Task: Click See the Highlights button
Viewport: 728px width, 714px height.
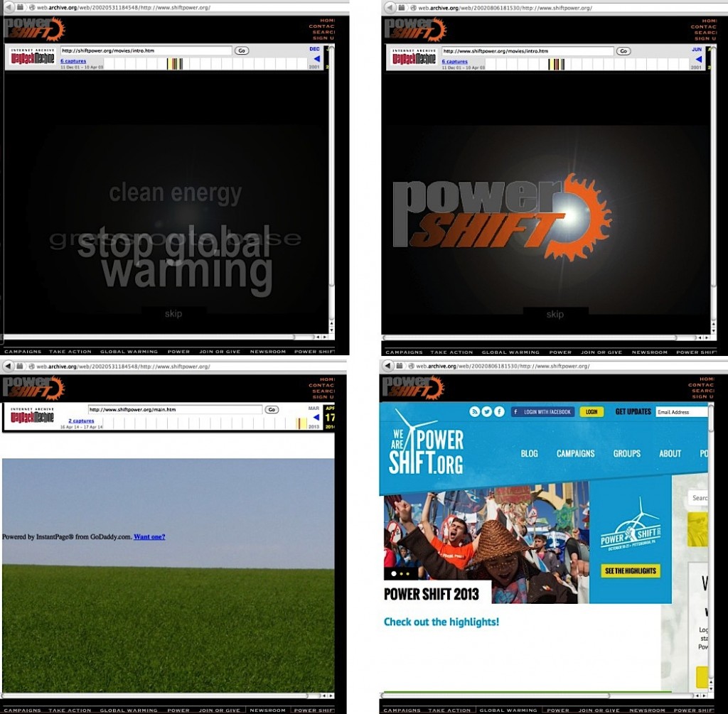Action: click(631, 571)
